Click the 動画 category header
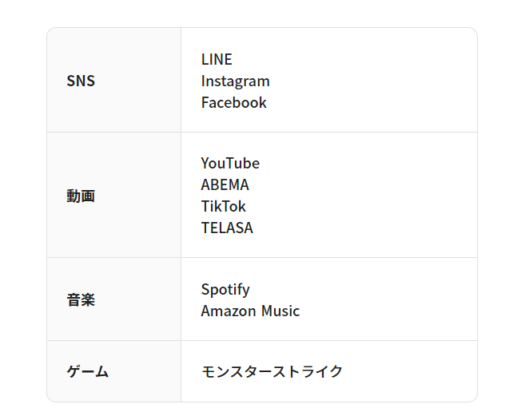Screen dimensions: 521x420 pos(81,196)
